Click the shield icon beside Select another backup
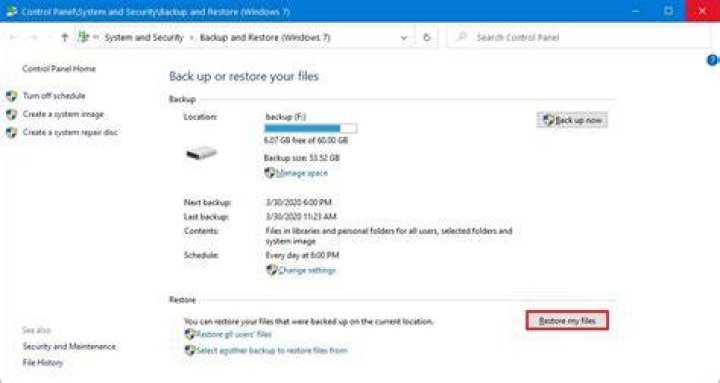The width and height of the screenshot is (720, 383). click(190, 350)
